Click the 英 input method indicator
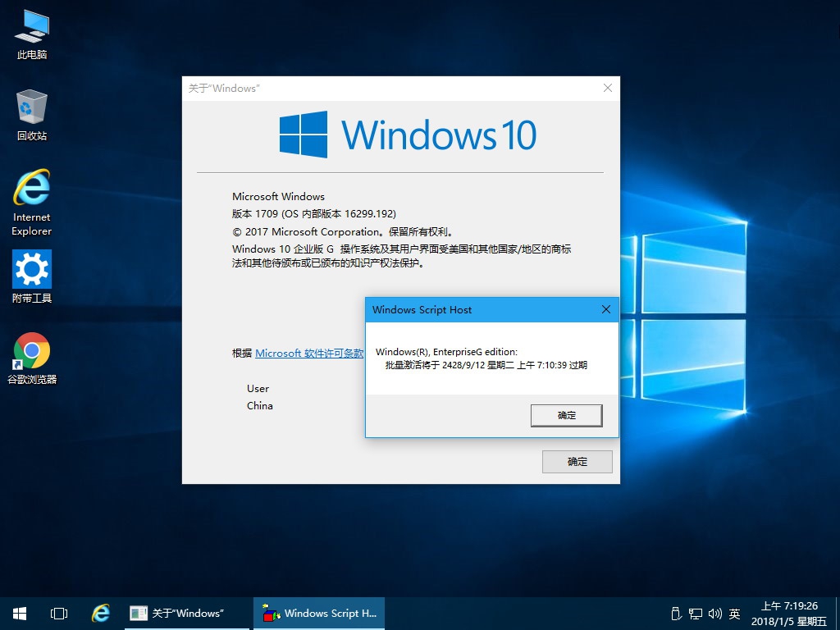 click(734, 614)
